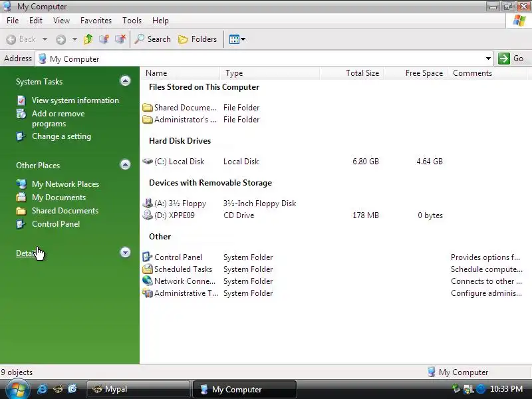532x399 pixels.
Task: Open the Edit menu
Action: [x=36, y=21]
